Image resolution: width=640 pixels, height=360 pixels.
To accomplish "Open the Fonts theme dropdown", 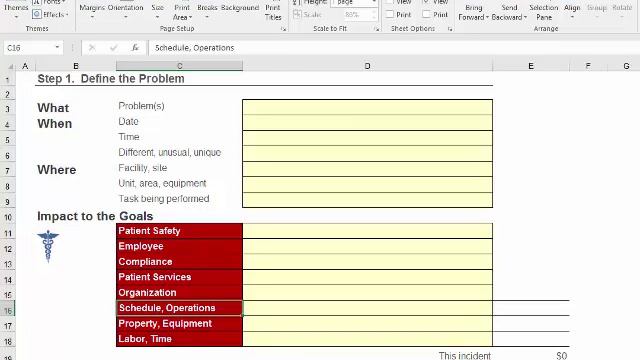I will point(50,2).
